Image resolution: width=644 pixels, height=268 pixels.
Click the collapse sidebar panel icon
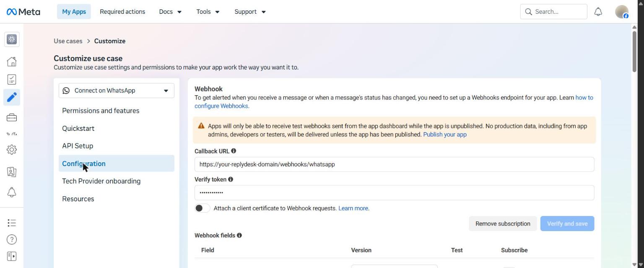pyautogui.click(x=12, y=256)
